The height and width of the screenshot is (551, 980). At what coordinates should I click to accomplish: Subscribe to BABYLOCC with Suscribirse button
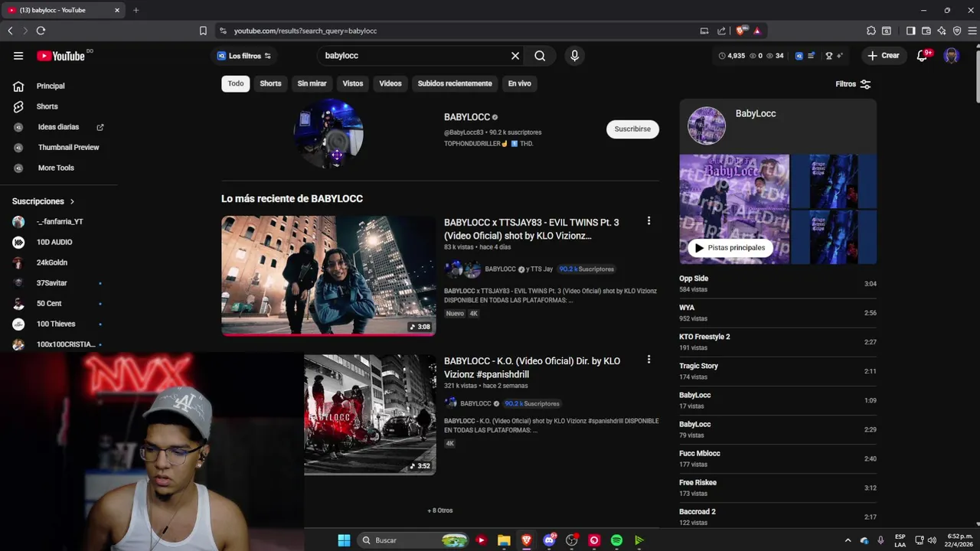(632, 129)
